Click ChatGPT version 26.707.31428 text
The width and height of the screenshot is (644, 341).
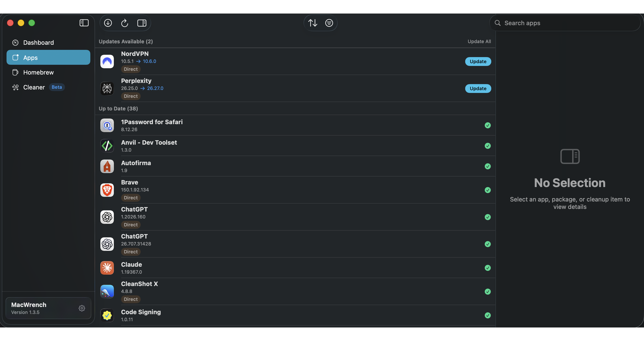pyautogui.click(x=136, y=244)
